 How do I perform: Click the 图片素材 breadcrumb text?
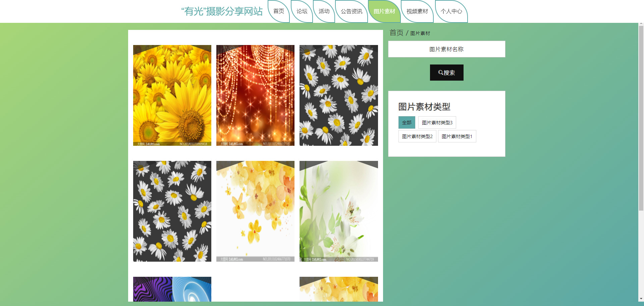[x=420, y=33]
